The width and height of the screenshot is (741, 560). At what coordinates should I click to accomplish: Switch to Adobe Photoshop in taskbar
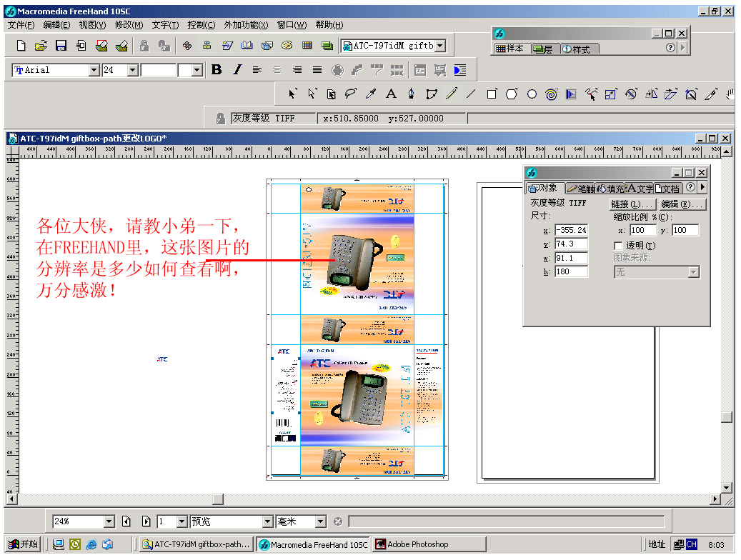pos(429,544)
